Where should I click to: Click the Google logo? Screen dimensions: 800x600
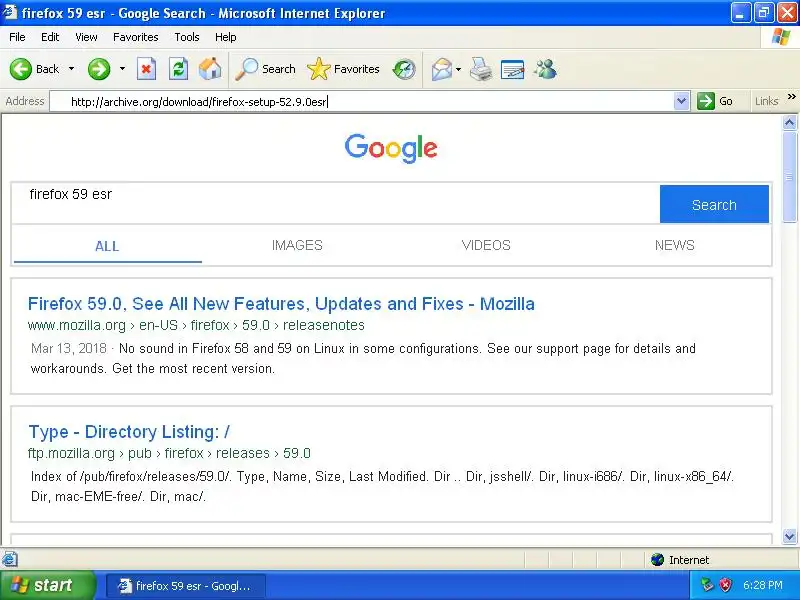click(391, 148)
